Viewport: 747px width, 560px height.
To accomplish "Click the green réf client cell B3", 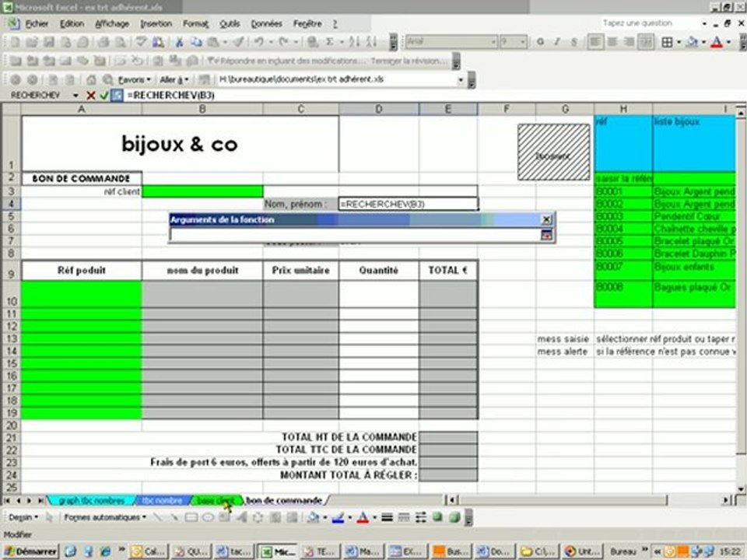I will 202,191.
